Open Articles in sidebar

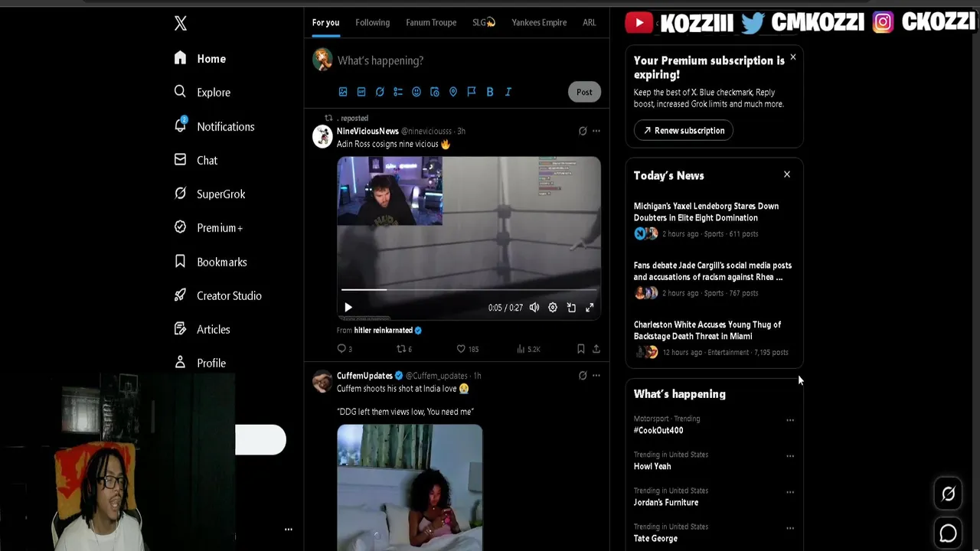click(202, 329)
